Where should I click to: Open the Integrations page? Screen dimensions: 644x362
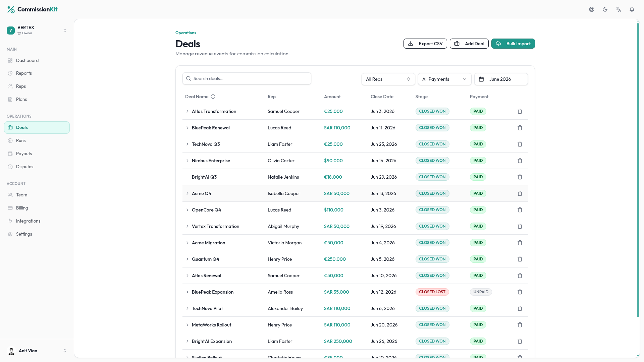coord(37,221)
